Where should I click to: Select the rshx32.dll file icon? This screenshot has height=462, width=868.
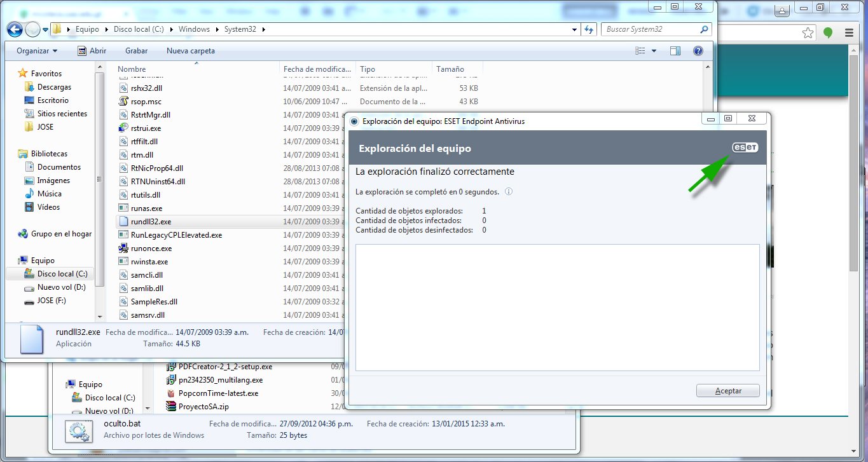(124, 88)
